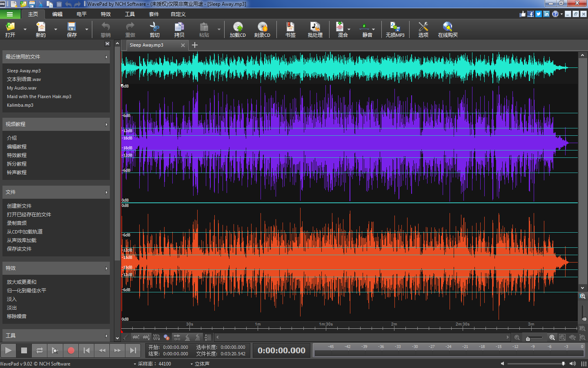This screenshot has width=588, height=368.
Task: Click the 录制音频 link
Action: (17, 223)
